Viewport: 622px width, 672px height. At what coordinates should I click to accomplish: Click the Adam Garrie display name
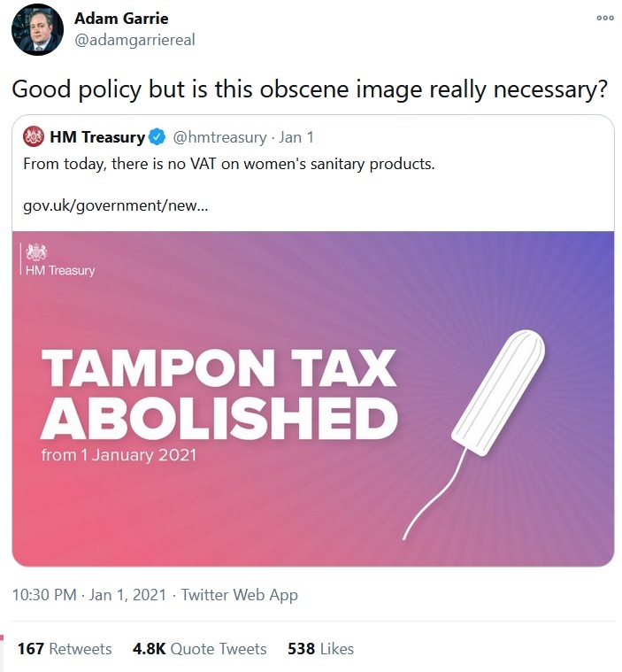121,19
